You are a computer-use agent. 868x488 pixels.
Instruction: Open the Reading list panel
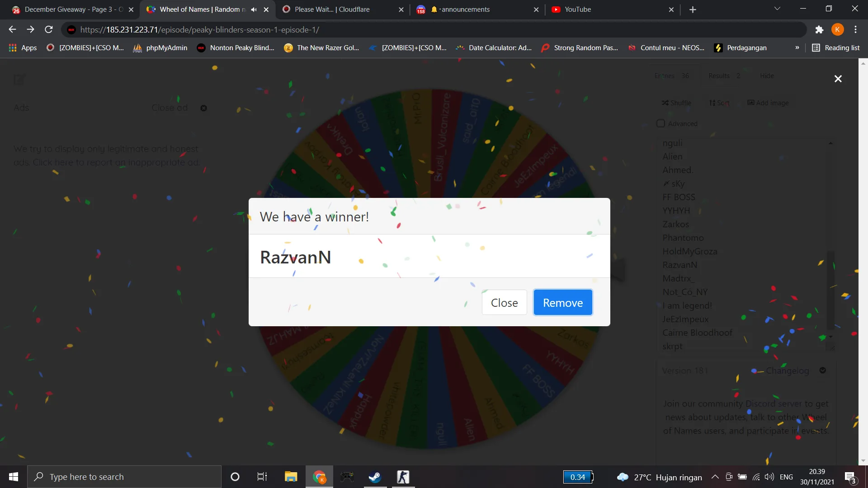[x=835, y=48]
